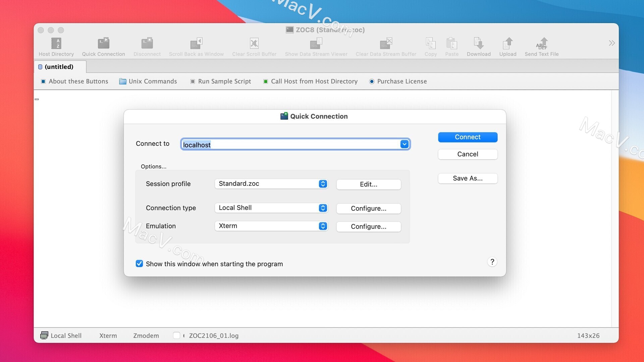The width and height of the screenshot is (644, 362).
Task: Click the About these Buttons button
Action: (74, 81)
